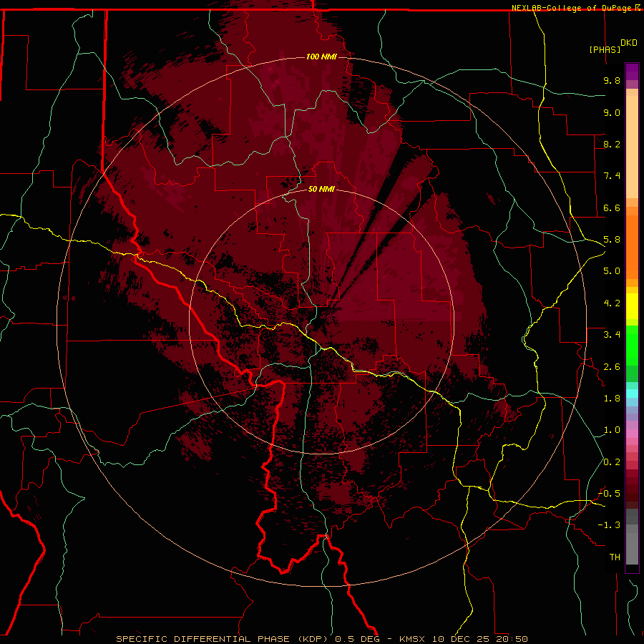Image resolution: width=644 pixels, height=644 pixels.
Task: Click the 1.0 scale value
Action: coord(612,430)
